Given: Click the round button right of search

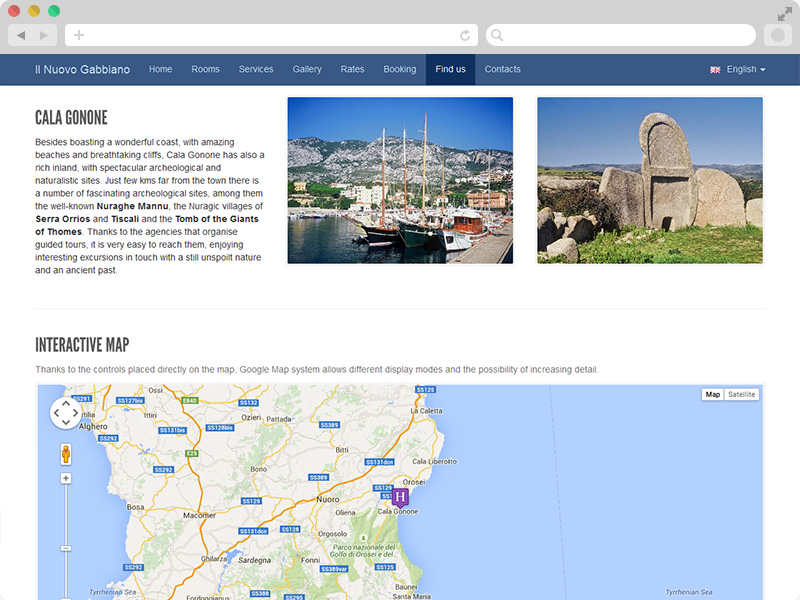Looking at the screenshot, I should (778, 35).
